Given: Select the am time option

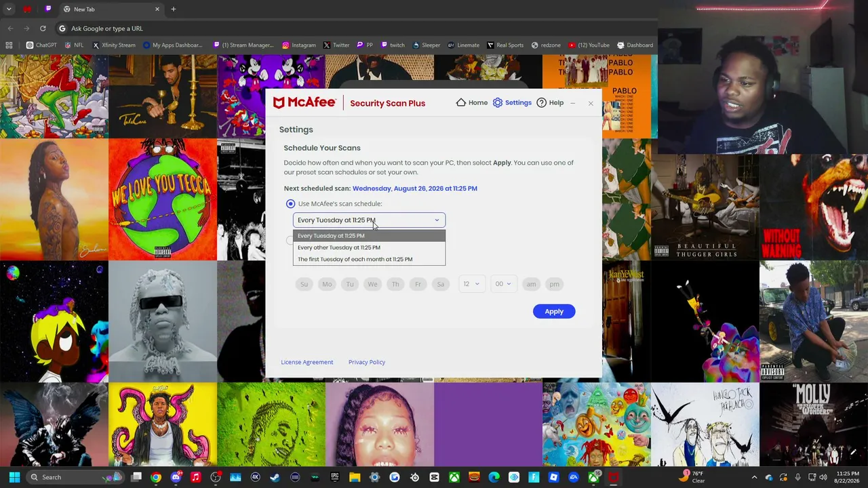Looking at the screenshot, I should (x=531, y=284).
